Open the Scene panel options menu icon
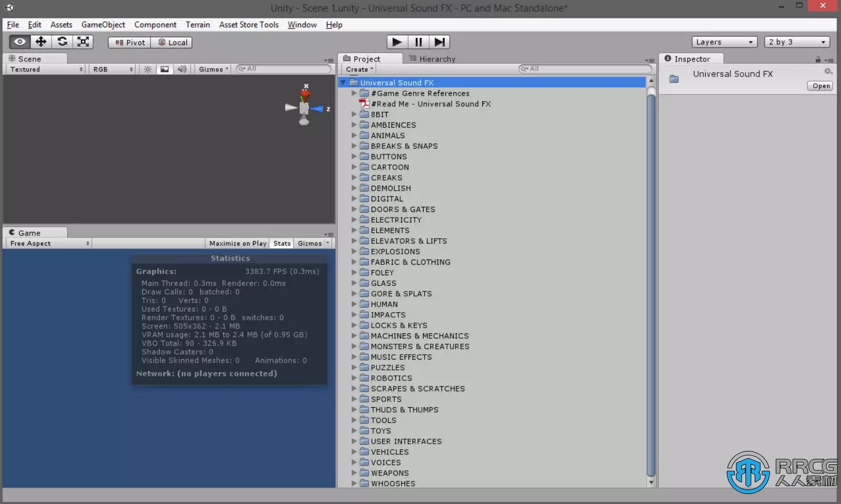Image resolution: width=841 pixels, height=504 pixels. [x=329, y=60]
